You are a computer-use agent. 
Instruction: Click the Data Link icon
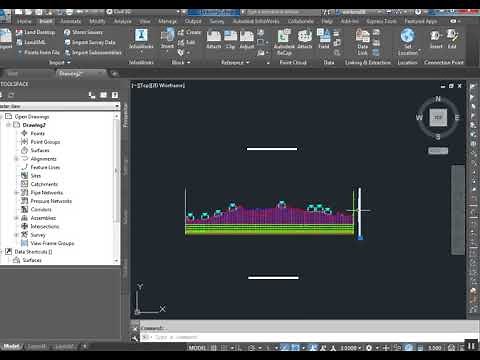[x=362, y=36]
